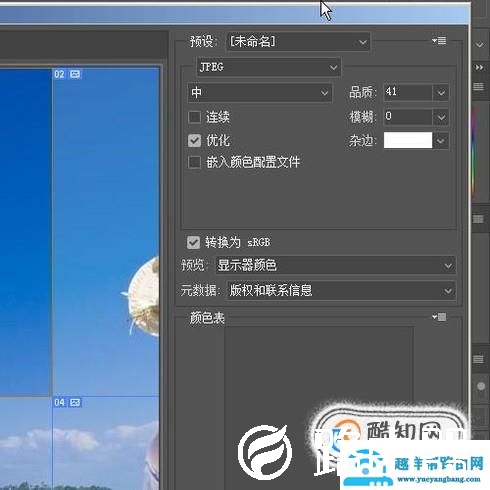Expand the 品质 quality slider arrow

441,92
